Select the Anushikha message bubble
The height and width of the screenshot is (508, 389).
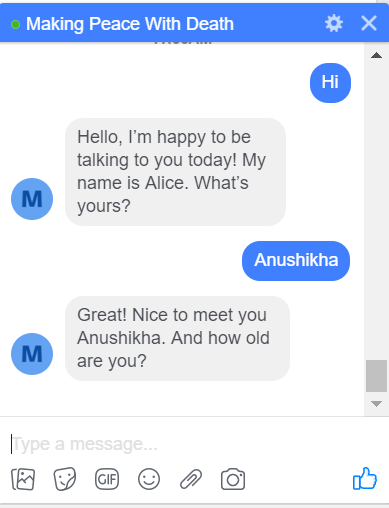point(296,261)
